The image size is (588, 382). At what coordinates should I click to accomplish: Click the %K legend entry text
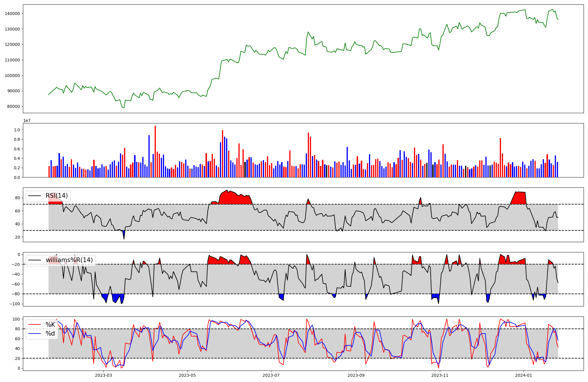[50, 325]
